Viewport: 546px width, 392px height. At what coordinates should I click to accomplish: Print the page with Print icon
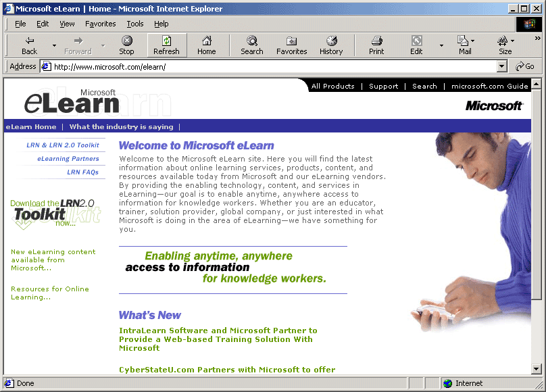[376, 45]
